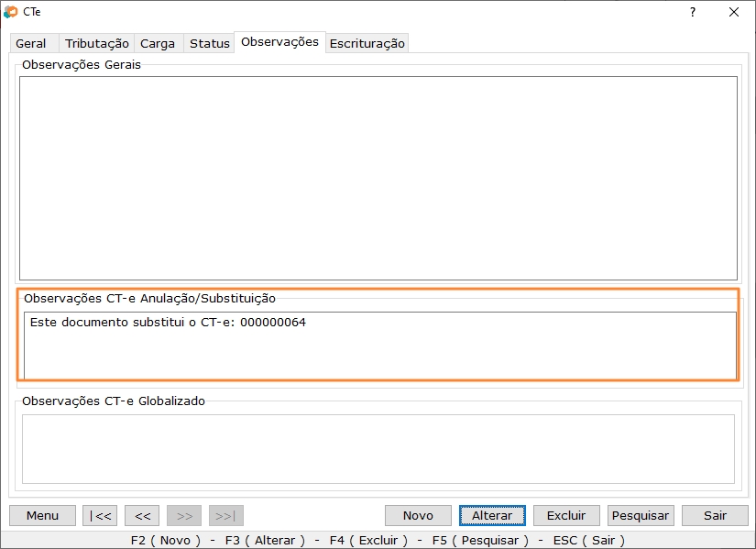Click the Menu button

42,515
